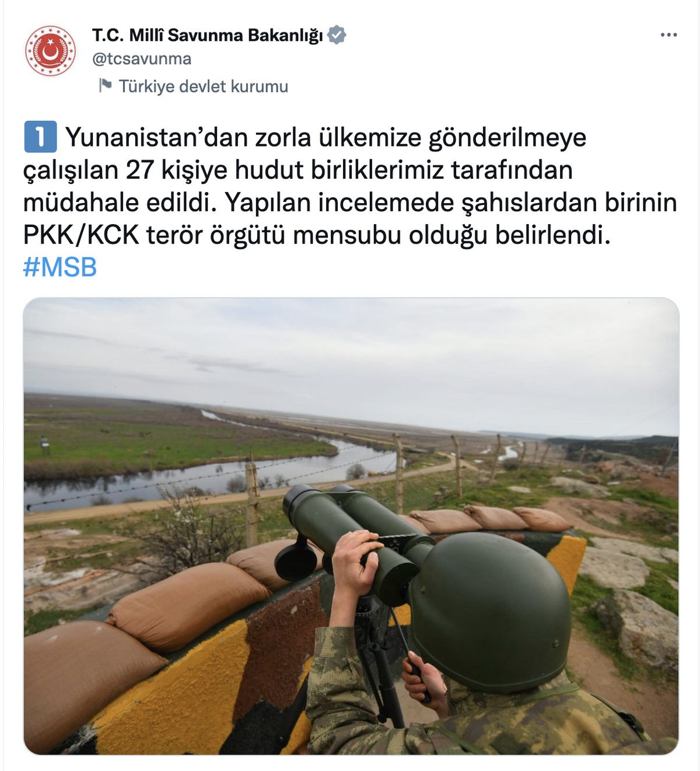
Task: Click the blue verified badge icon
Action: tap(337, 35)
